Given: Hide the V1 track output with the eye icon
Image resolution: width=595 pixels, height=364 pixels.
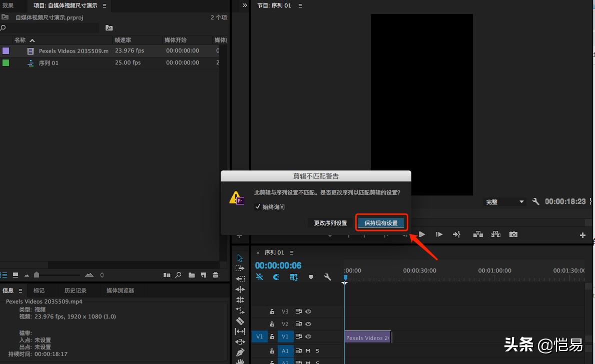Looking at the screenshot, I should tap(308, 336).
